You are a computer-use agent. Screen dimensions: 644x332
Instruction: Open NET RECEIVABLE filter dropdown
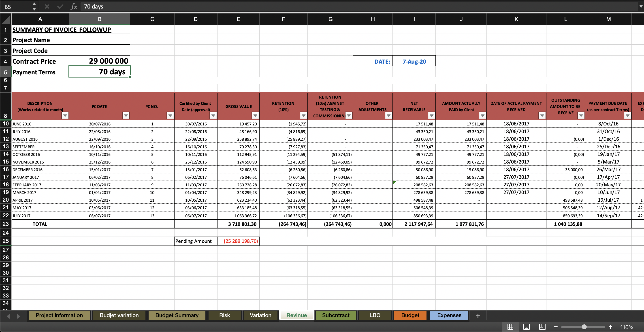tap(431, 115)
